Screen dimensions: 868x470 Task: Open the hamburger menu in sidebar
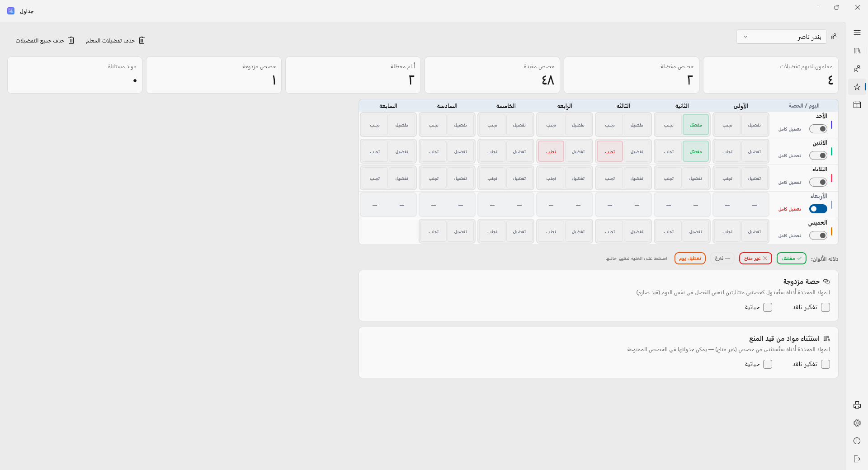coord(857,33)
